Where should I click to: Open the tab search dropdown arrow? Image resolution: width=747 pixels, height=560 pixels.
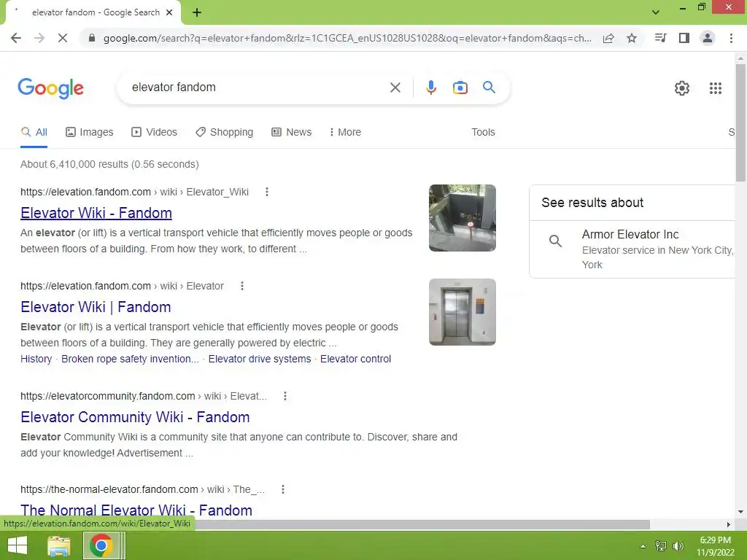tap(656, 12)
